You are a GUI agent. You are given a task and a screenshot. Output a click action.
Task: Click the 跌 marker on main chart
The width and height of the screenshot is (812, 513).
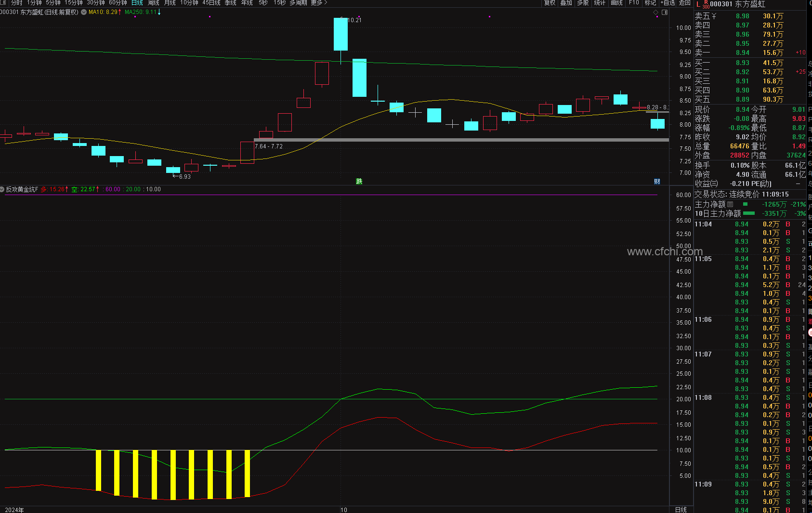pyautogui.click(x=359, y=181)
